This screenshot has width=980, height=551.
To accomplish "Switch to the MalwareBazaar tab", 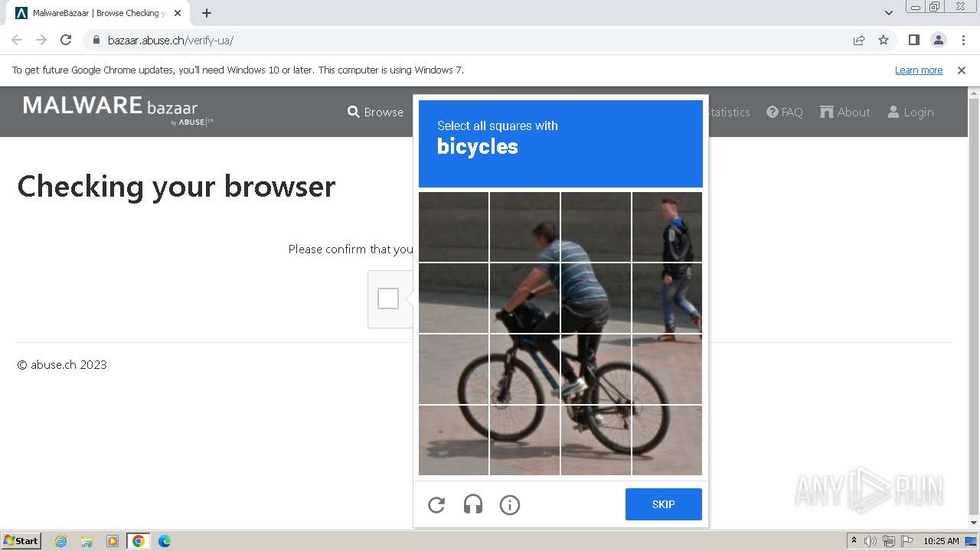I will tap(96, 13).
